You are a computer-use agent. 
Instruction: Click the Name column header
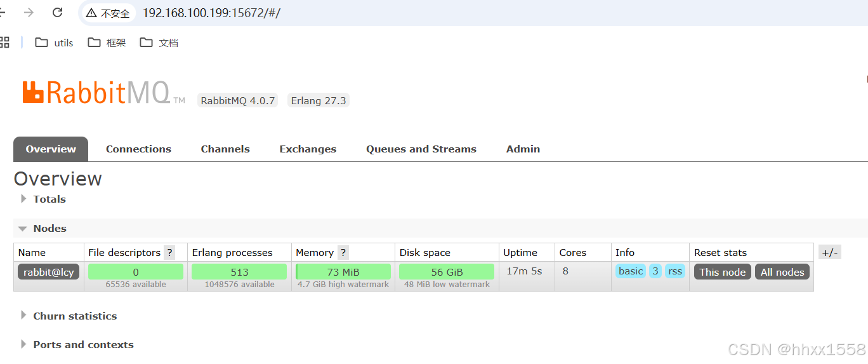[x=32, y=252]
